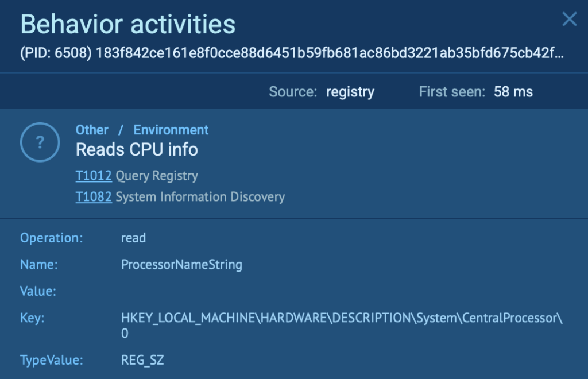Click the 58 ms first seen value
588x379 pixels.
pos(513,92)
